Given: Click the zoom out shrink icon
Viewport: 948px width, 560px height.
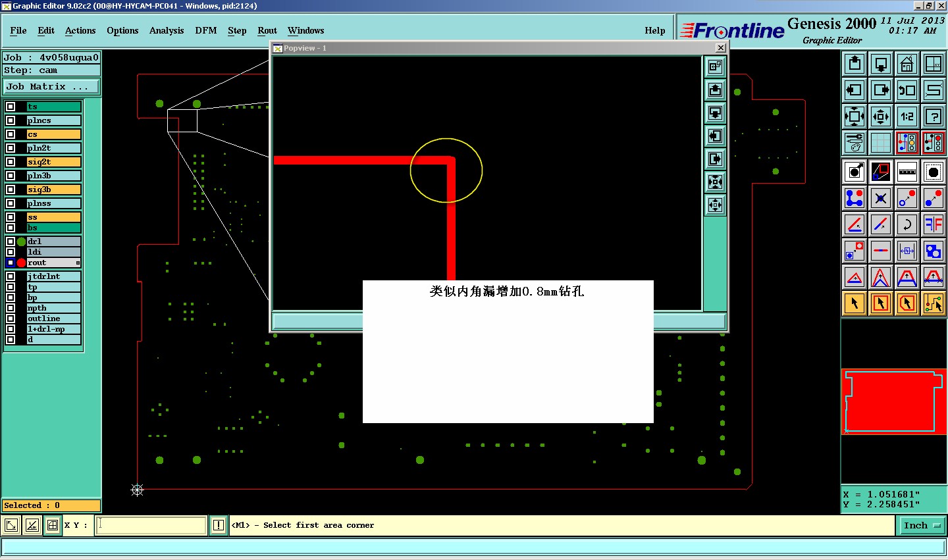Looking at the screenshot, I should [x=881, y=116].
